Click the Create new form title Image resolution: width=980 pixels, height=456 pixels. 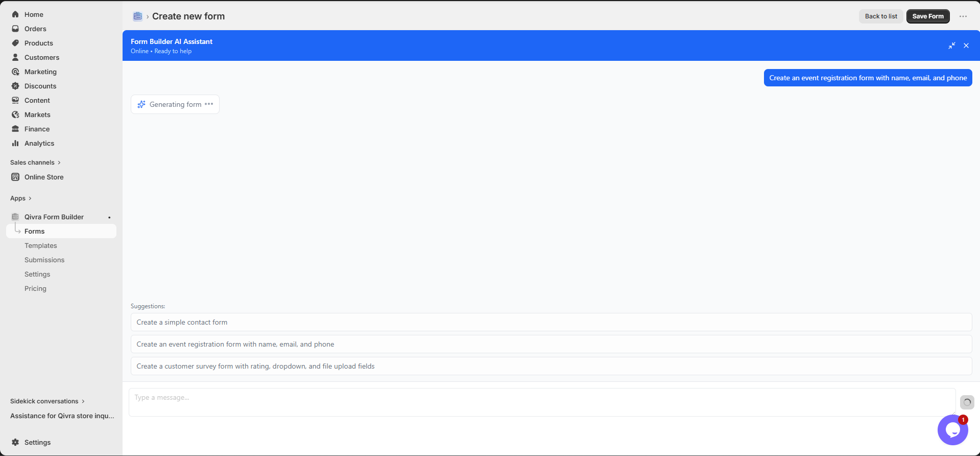coord(188,16)
